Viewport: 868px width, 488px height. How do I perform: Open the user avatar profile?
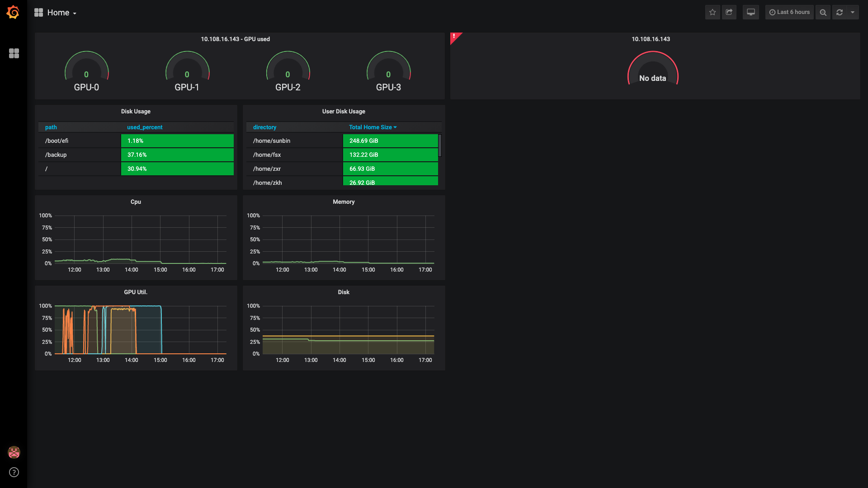[14, 452]
